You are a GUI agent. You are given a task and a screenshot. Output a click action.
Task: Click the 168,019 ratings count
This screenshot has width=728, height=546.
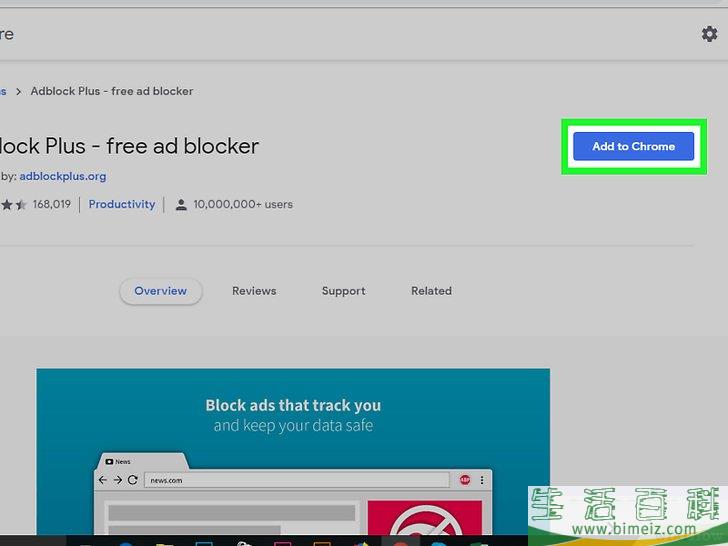(52, 204)
